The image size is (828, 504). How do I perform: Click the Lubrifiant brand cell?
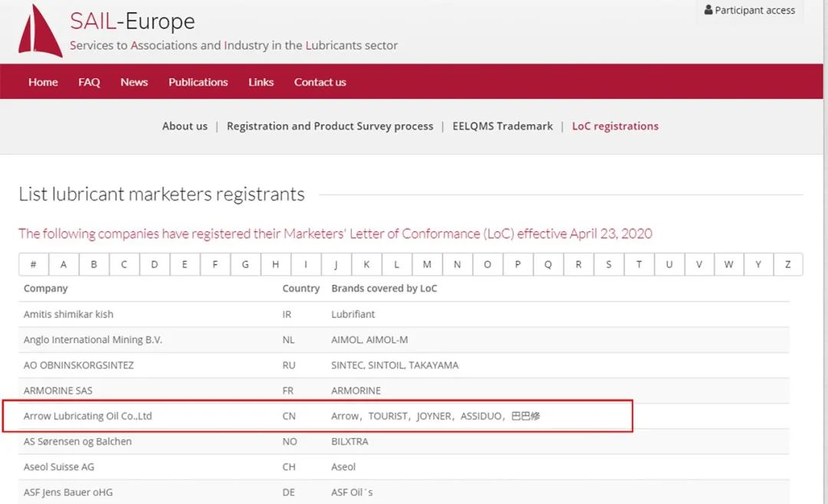click(353, 315)
